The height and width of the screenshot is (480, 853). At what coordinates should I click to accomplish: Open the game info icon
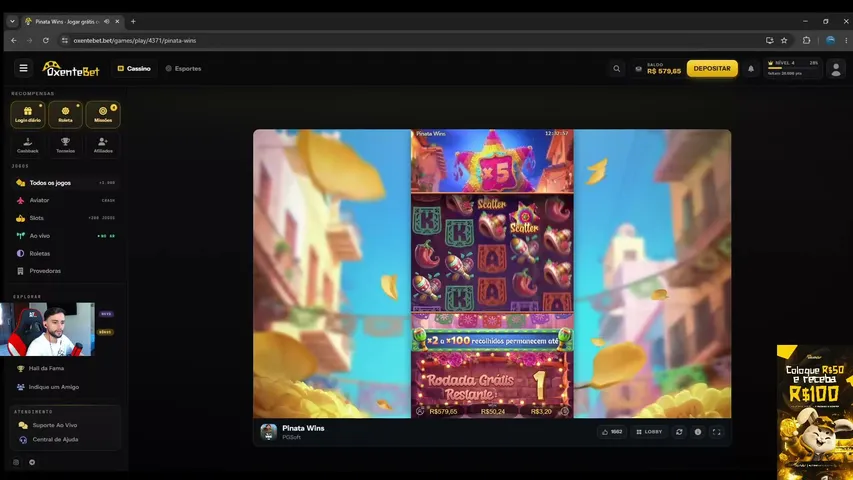point(698,432)
